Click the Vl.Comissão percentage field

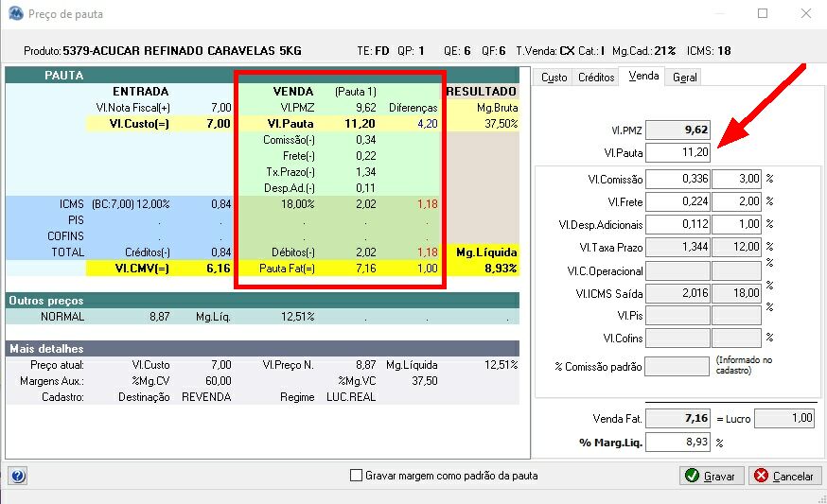736,179
